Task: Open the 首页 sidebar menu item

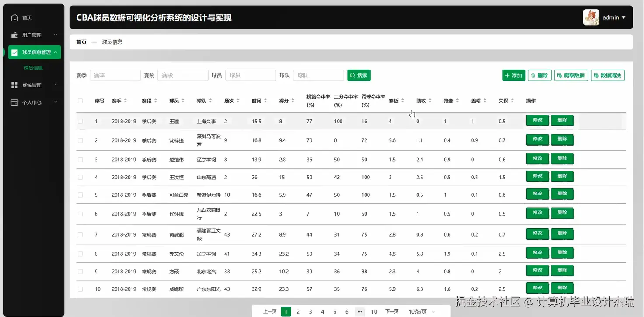Action: [x=34, y=17]
